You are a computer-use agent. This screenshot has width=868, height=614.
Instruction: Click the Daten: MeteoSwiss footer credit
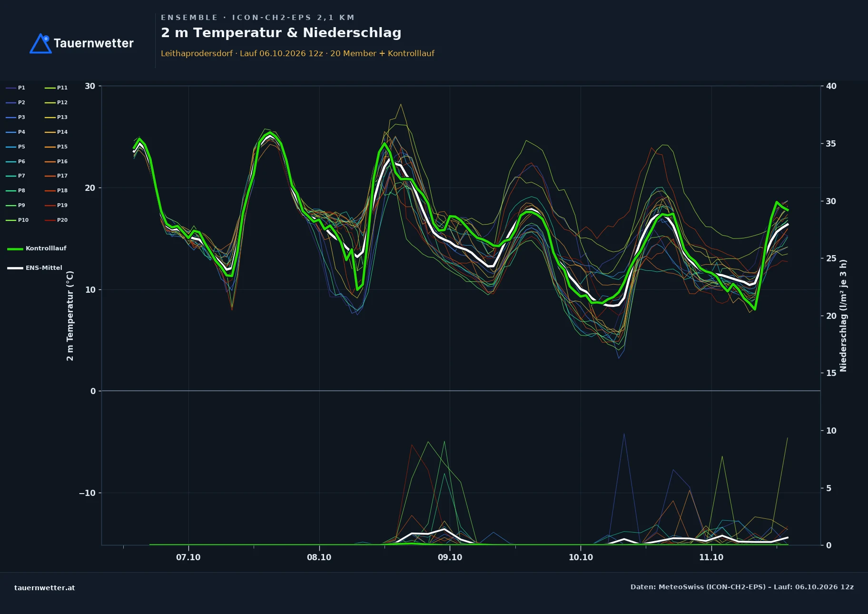[x=742, y=587]
